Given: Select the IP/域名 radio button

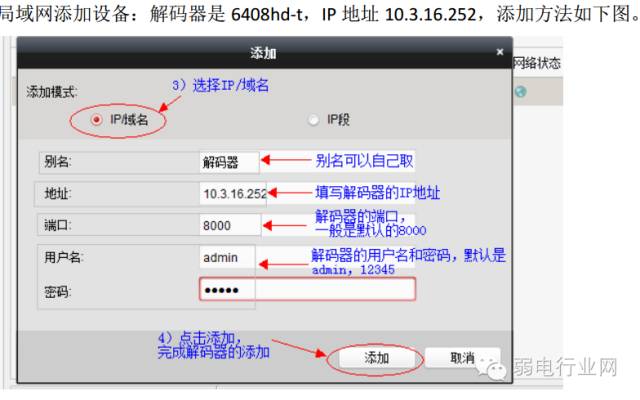Looking at the screenshot, I should point(97,120).
